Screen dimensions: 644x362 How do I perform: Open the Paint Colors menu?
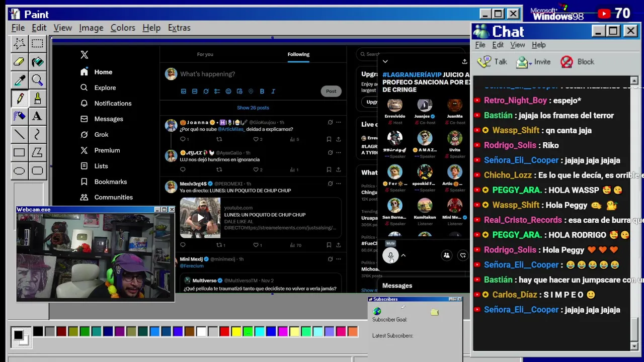click(x=123, y=28)
